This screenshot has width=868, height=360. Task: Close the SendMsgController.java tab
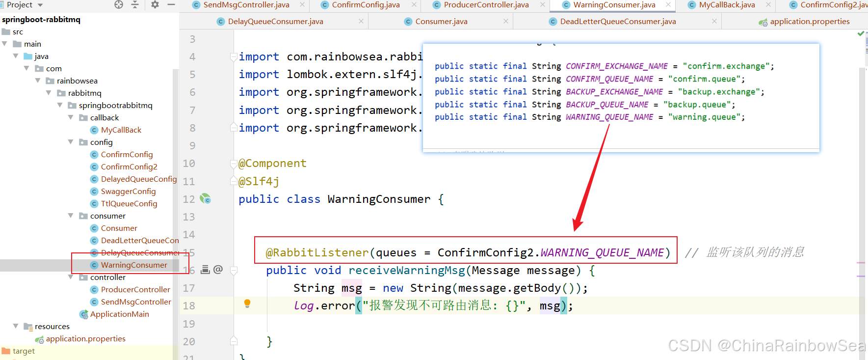click(302, 5)
